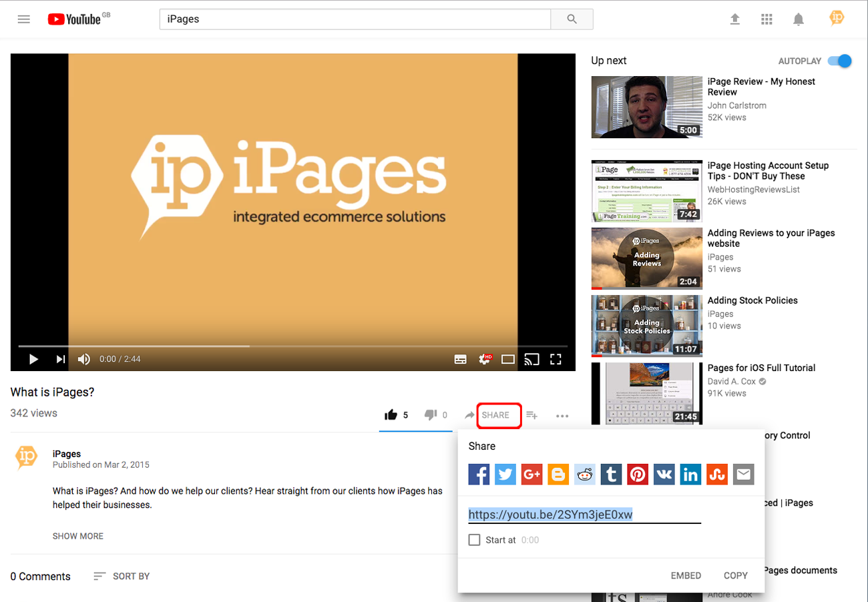Open the SORT BY comments dropdown

(x=122, y=576)
